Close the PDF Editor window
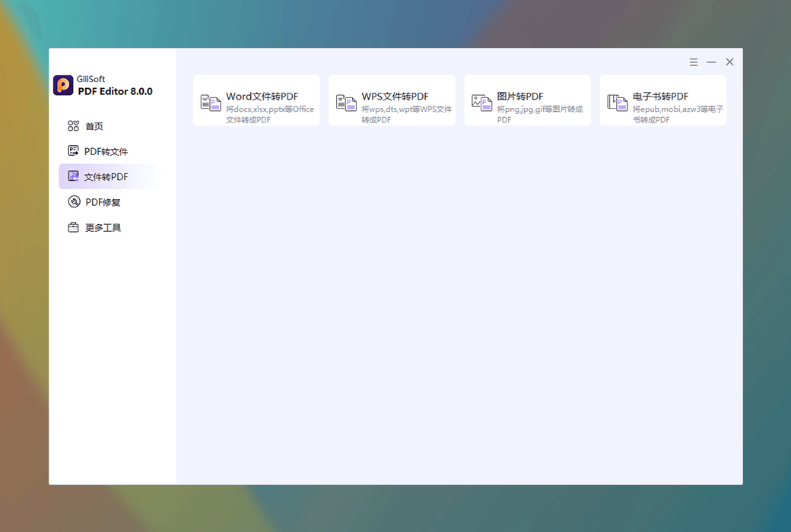791x532 pixels. point(729,62)
